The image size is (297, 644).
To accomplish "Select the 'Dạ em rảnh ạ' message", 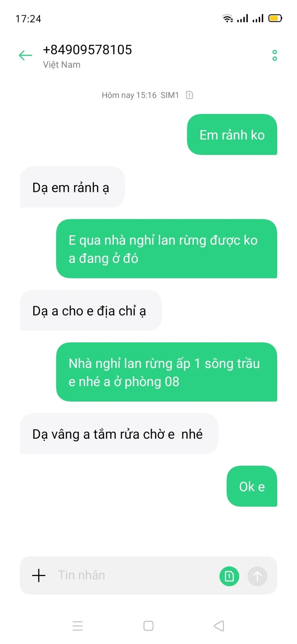I will tap(72, 187).
